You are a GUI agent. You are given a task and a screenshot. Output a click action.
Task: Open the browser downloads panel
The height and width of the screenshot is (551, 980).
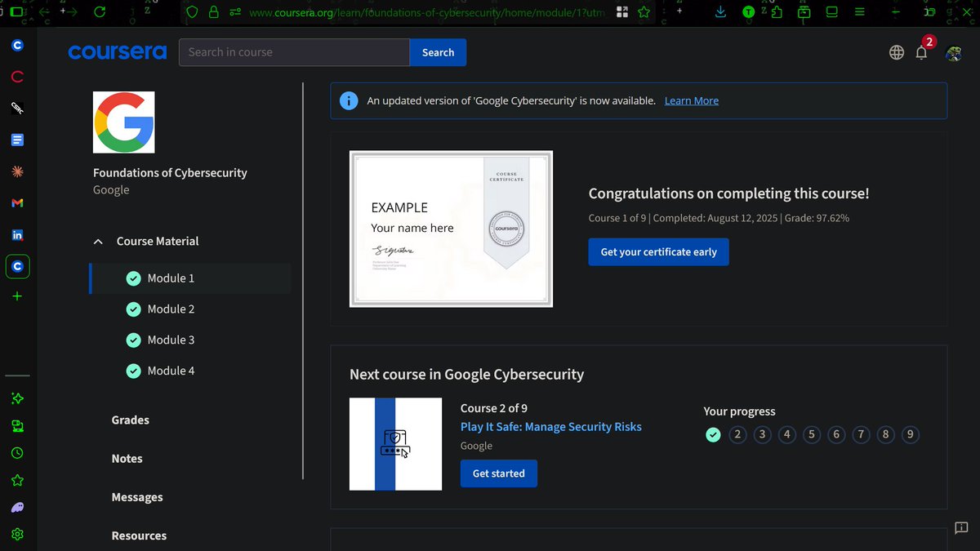click(720, 11)
